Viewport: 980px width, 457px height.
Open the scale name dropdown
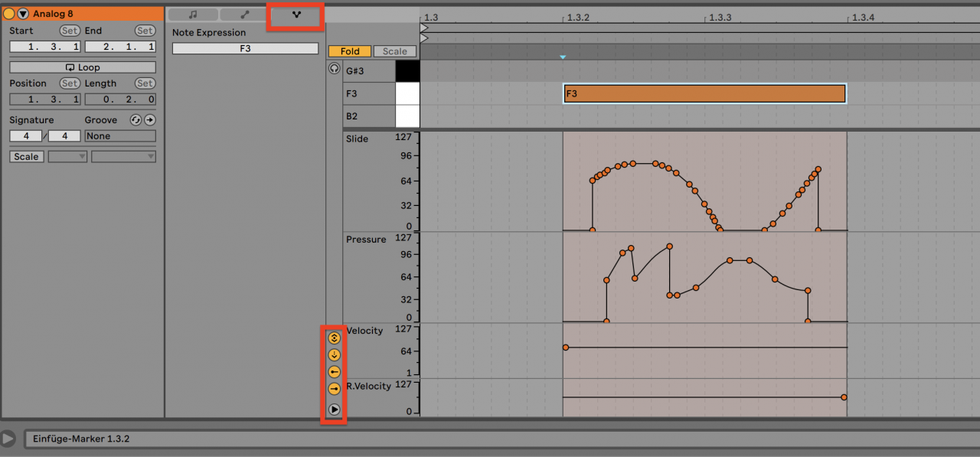(123, 156)
